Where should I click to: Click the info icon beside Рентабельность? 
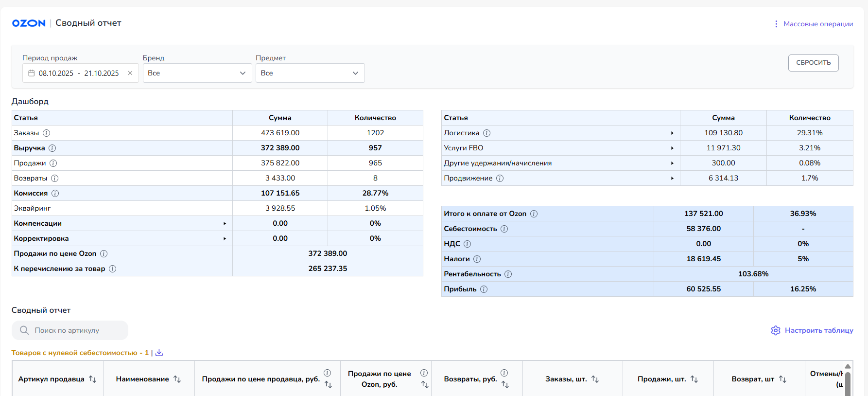point(508,274)
